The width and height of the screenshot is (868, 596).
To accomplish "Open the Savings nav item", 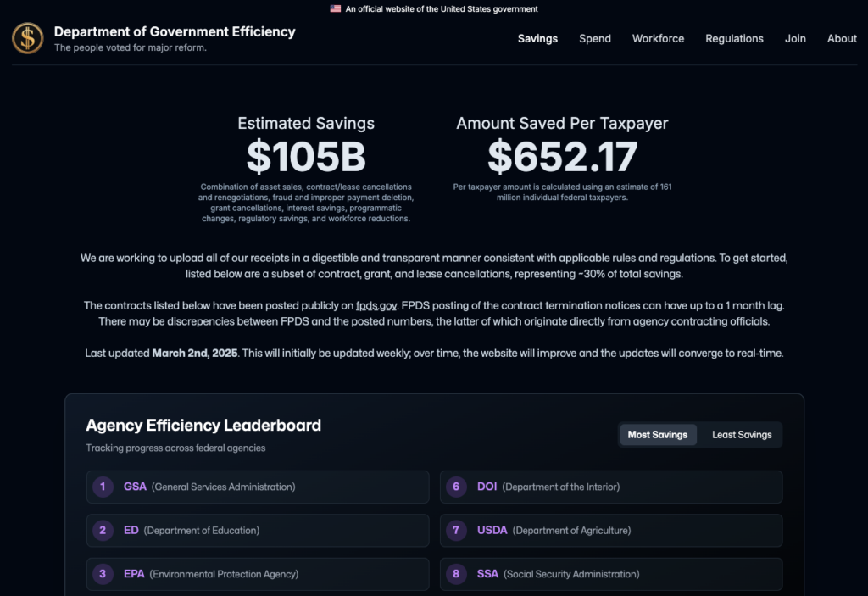I will [x=537, y=39].
